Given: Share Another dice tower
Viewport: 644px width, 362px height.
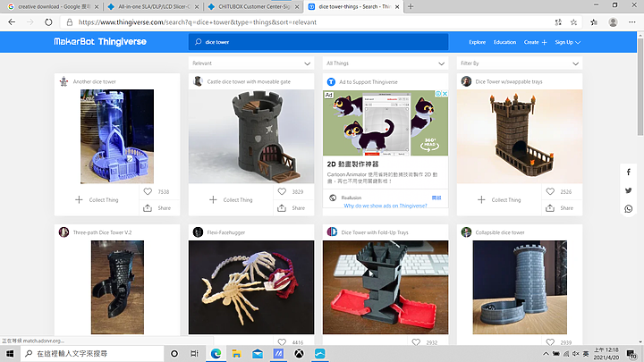Looking at the screenshot, I should click(x=157, y=208).
